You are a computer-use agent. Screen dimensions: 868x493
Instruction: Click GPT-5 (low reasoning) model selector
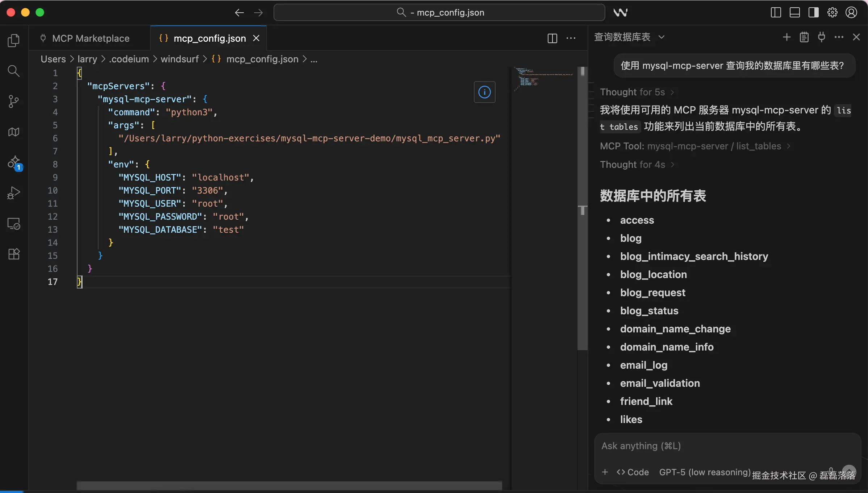pos(704,472)
